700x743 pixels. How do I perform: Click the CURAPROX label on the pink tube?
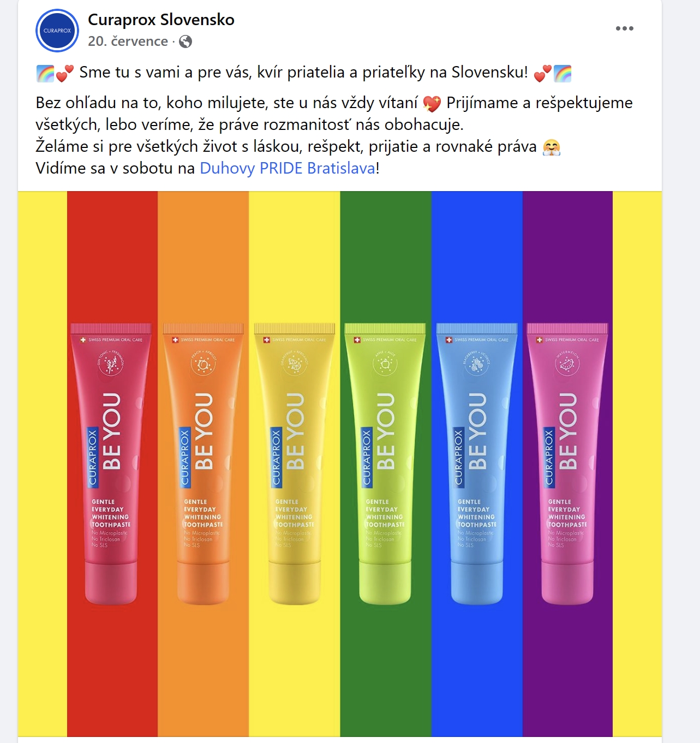pyautogui.click(x=549, y=457)
